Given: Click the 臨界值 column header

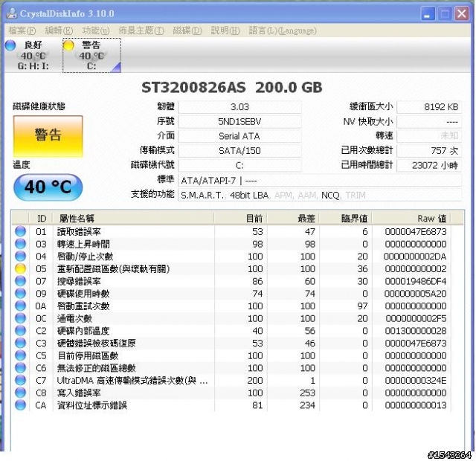Looking at the screenshot, I should pos(346,218).
